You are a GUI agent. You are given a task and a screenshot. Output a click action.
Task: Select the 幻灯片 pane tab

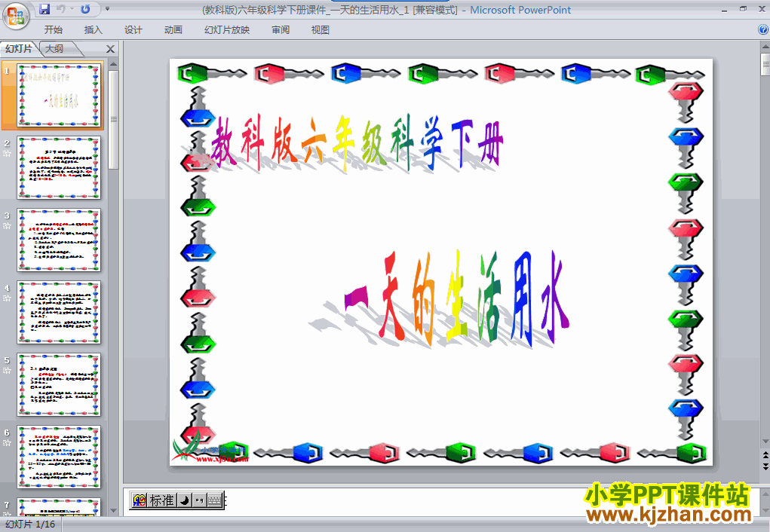(19, 48)
